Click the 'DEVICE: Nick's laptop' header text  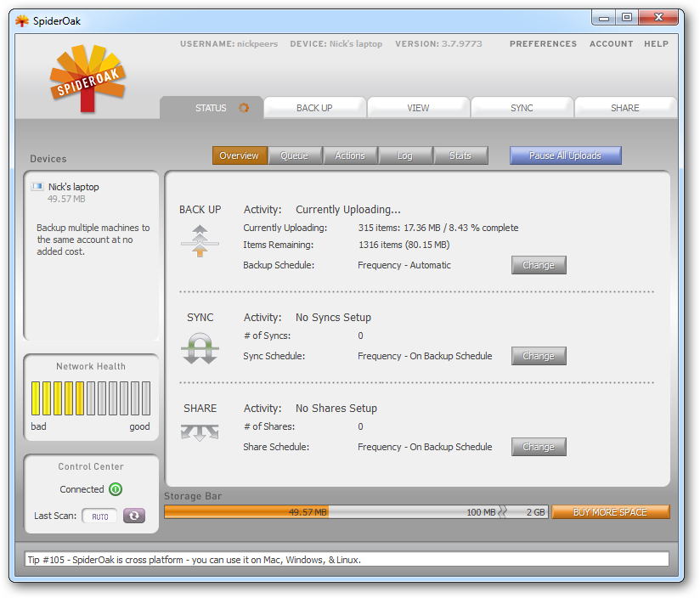tap(336, 43)
